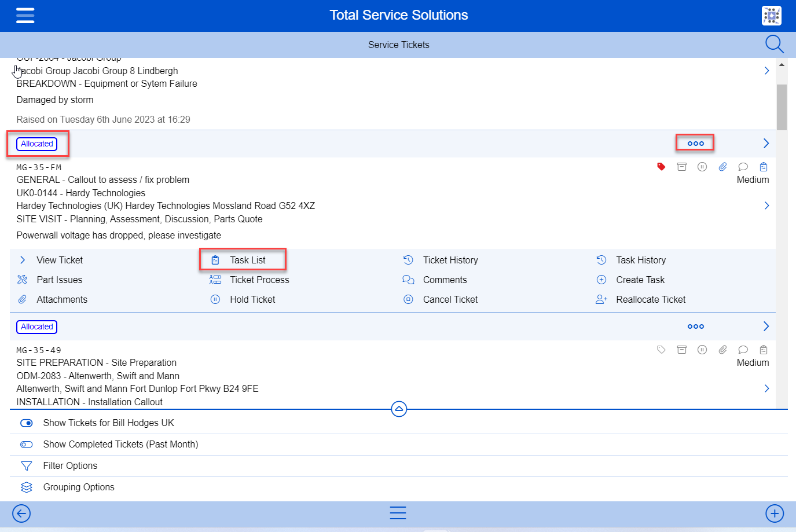Add a new ticket with plus button

[x=775, y=513]
